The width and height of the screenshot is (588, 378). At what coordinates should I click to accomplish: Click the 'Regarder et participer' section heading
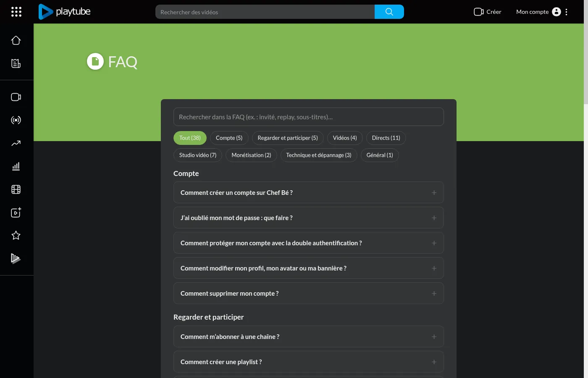[208, 317]
